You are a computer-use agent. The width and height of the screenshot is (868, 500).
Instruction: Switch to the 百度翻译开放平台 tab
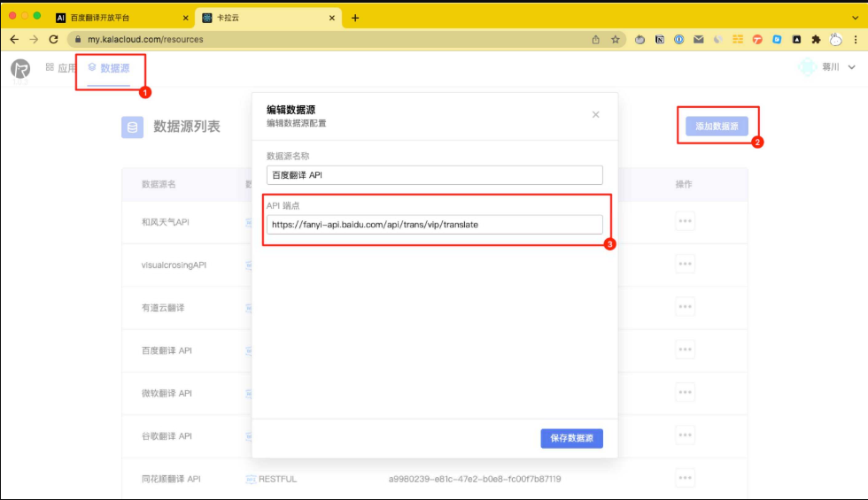(122, 18)
